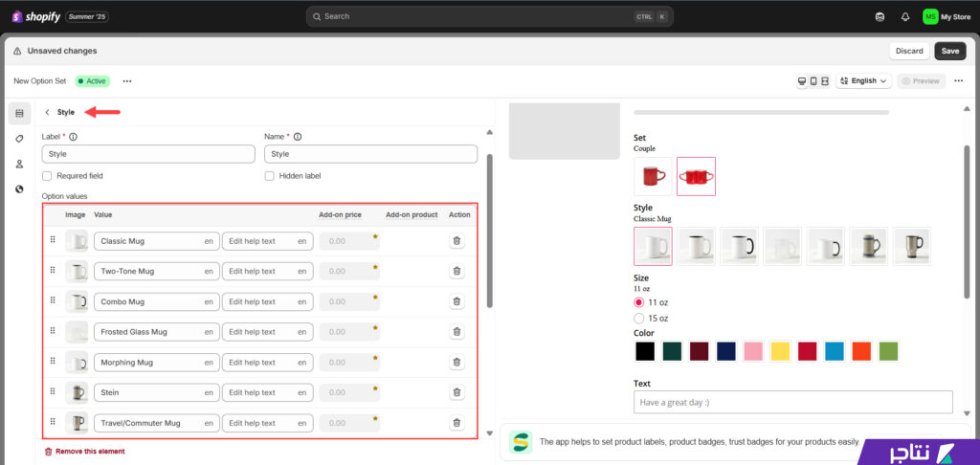
Task: Click the drag handle for Classic Mug row
Action: pos(53,239)
